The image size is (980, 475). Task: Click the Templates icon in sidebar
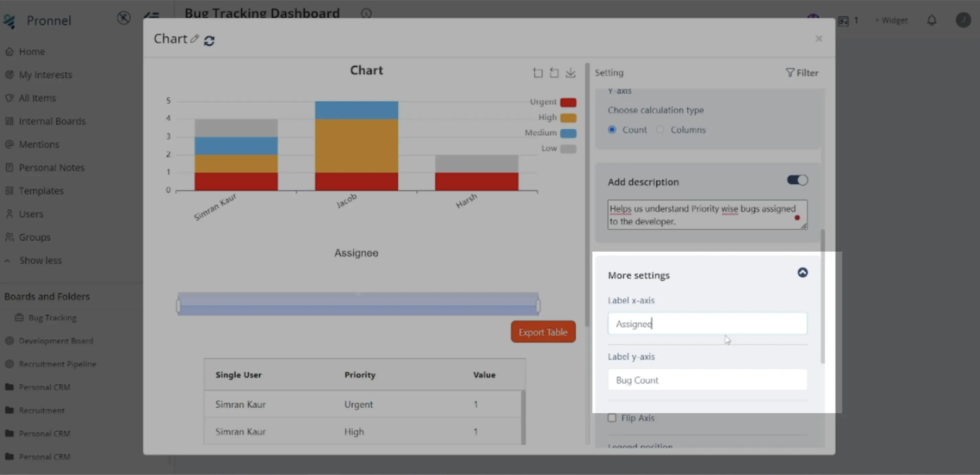(10, 191)
